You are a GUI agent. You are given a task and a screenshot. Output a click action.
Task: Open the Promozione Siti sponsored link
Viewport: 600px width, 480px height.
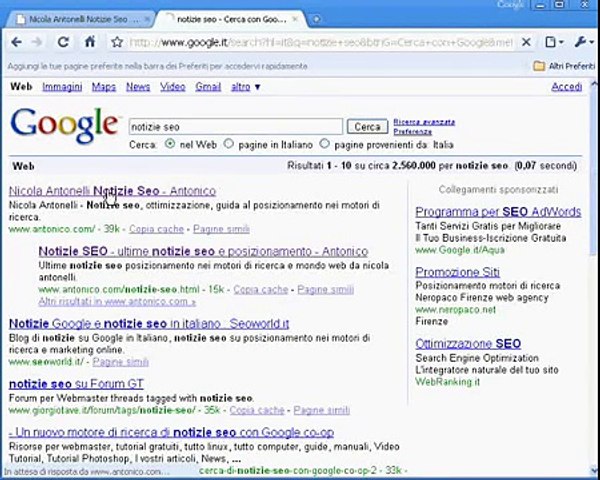[x=457, y=272]
